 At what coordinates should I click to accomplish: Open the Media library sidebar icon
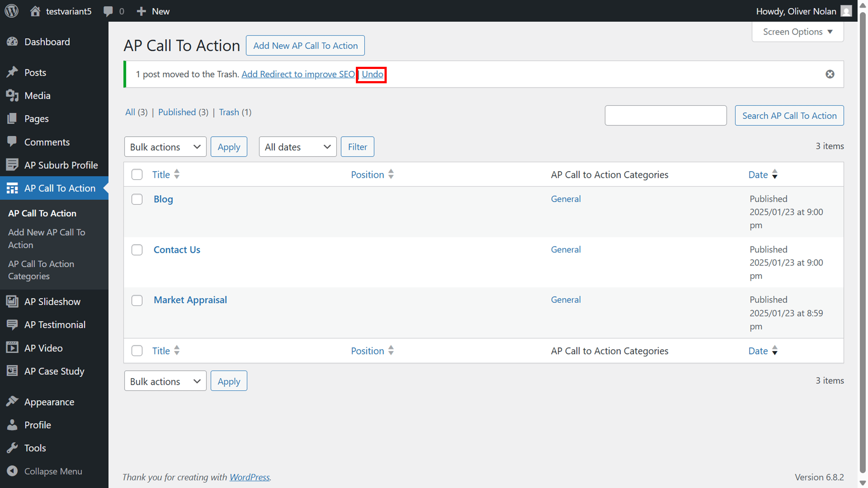click(12, 95)
